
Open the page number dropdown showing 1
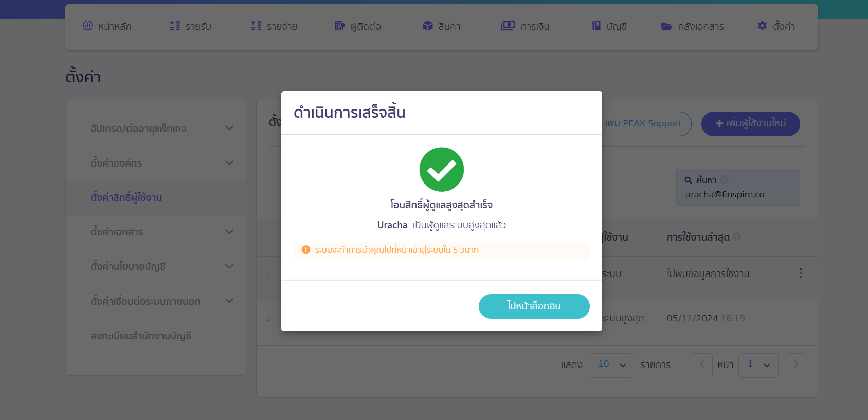[758, 365]
